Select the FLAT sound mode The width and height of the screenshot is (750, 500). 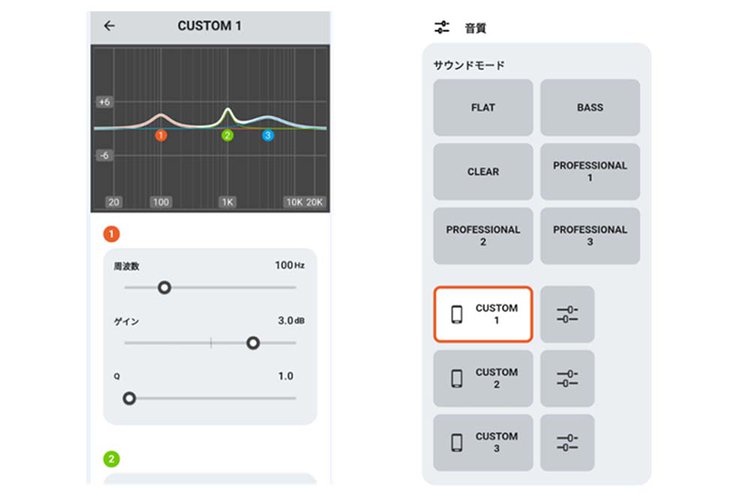point(483,107)
